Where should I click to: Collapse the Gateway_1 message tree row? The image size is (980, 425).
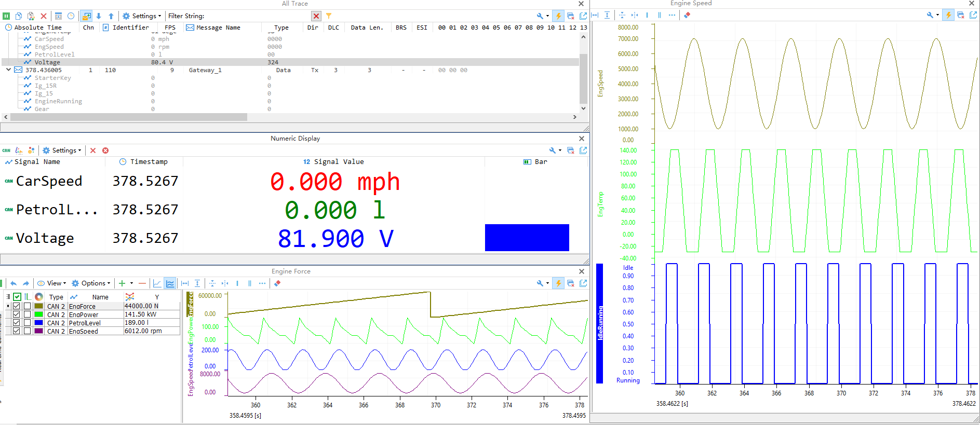pos(8,70)
